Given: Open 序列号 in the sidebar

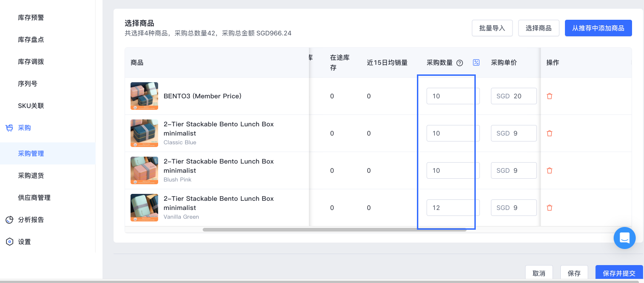Looking at the screenshot, I should pyautogui.click(x=28, y=84).
